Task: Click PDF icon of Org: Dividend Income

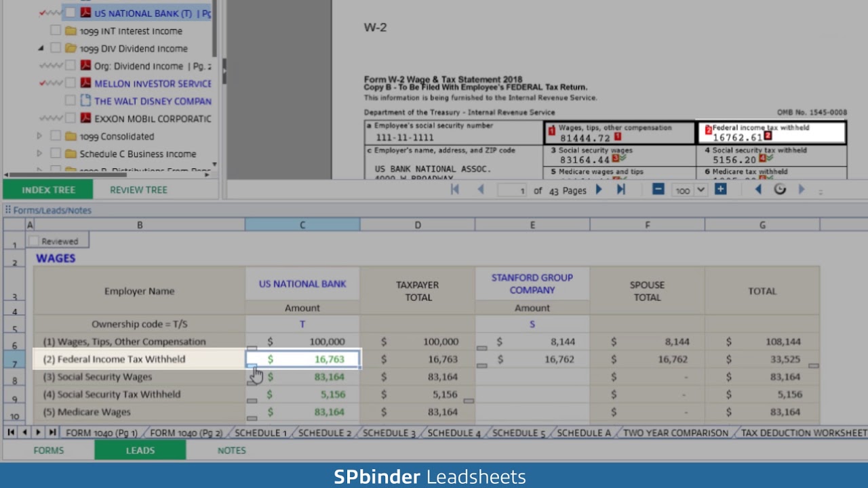Action: click(85, 66)
